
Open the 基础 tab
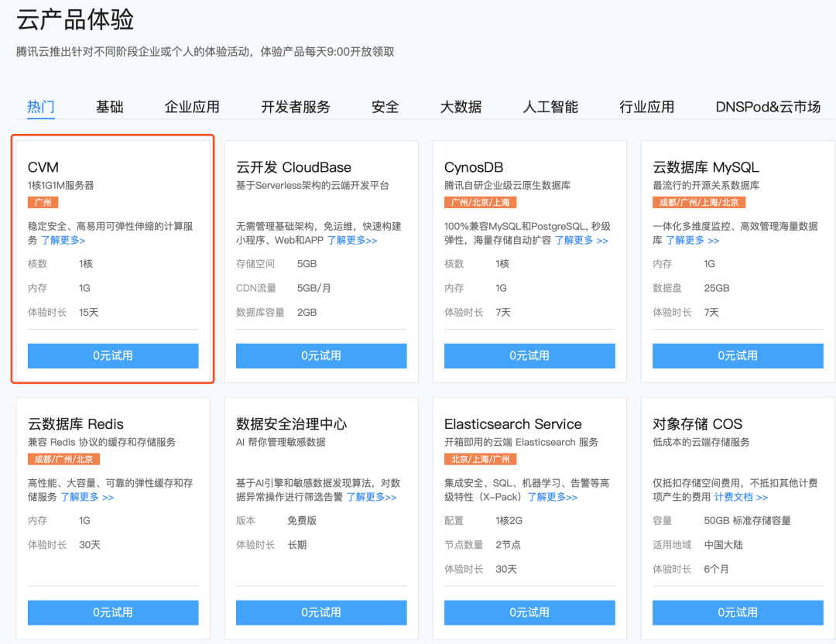click(110, 107)
